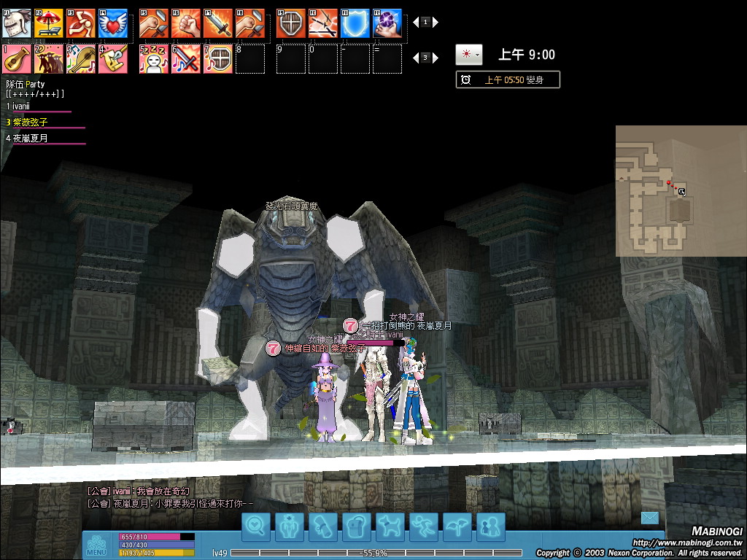The height and width of the screenshot is (560, 747).
Task: Use the lute instrument skill in slot 1
Action: tap(16, 59)
